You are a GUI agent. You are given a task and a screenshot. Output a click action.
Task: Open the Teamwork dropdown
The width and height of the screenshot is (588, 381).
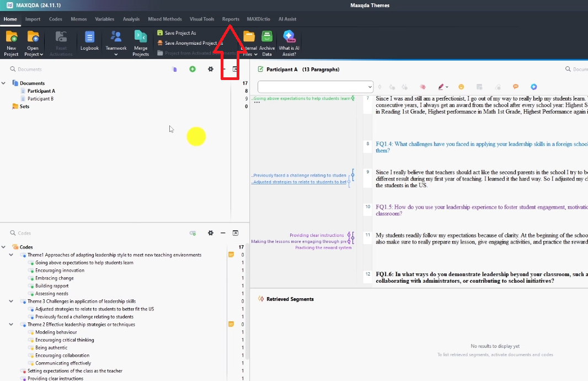[116, 54]
